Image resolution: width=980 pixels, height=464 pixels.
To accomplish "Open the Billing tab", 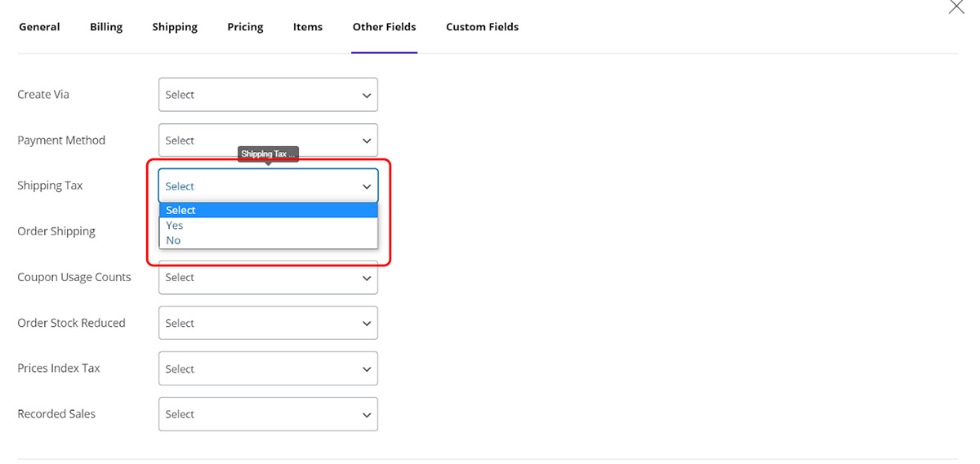I will [x=106, y=27].
